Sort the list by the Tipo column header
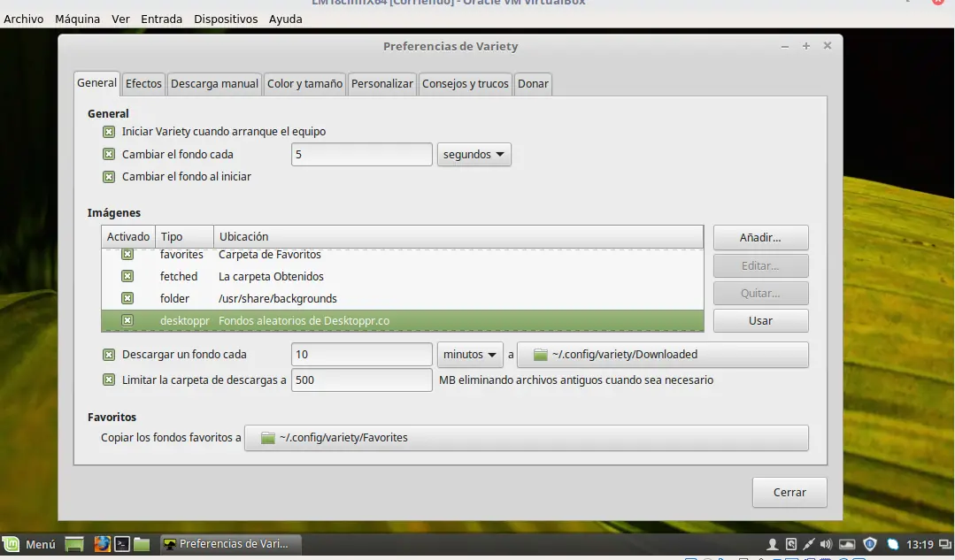The image size is (955, 560). [x=185, y=237]
